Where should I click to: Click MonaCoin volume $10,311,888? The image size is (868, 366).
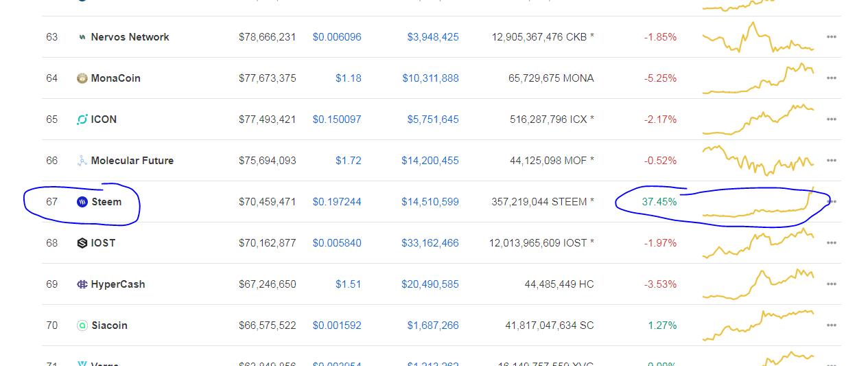431,78
